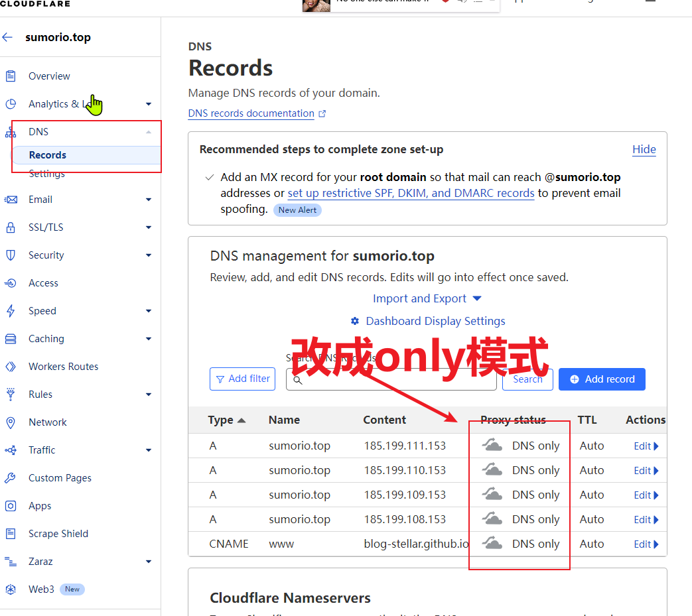
Task: Expand the Import and Export dropdown
Action: 427,298
